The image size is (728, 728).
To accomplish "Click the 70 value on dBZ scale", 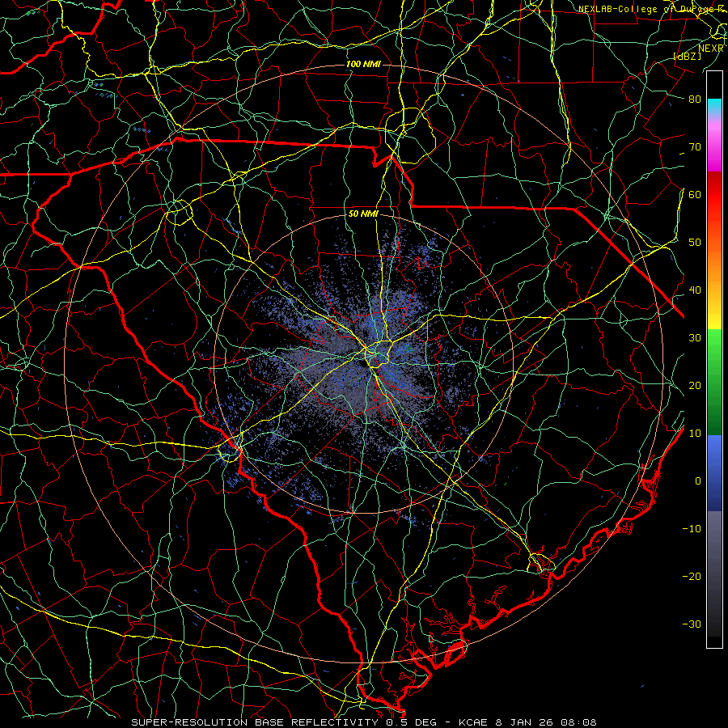I will pos(695,147).
